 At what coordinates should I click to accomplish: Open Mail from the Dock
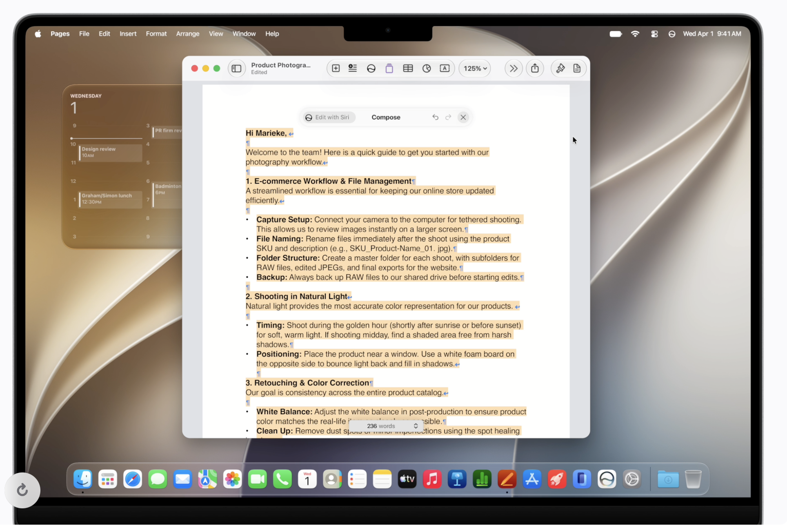click(182, 479)
